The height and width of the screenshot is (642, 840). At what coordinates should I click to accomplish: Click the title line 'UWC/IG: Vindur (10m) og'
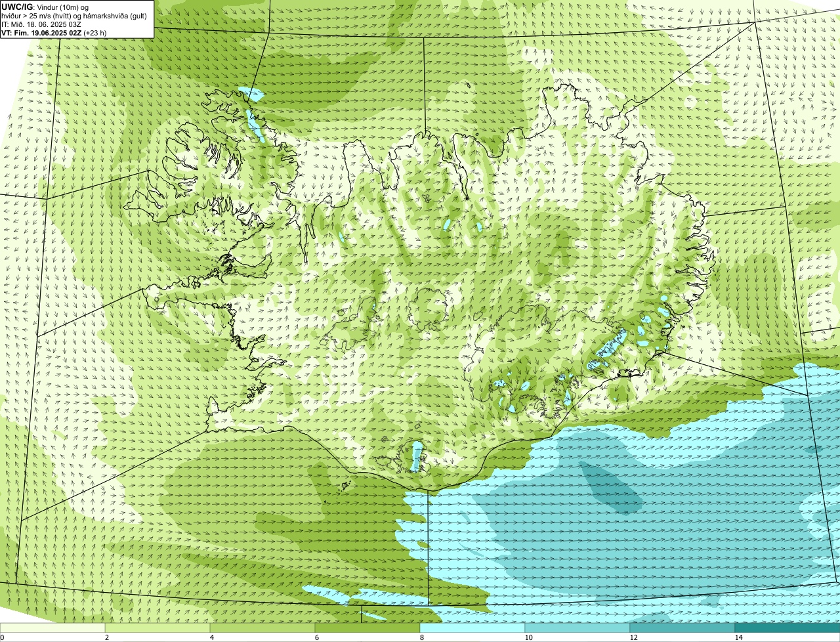[x=45, y=7]
